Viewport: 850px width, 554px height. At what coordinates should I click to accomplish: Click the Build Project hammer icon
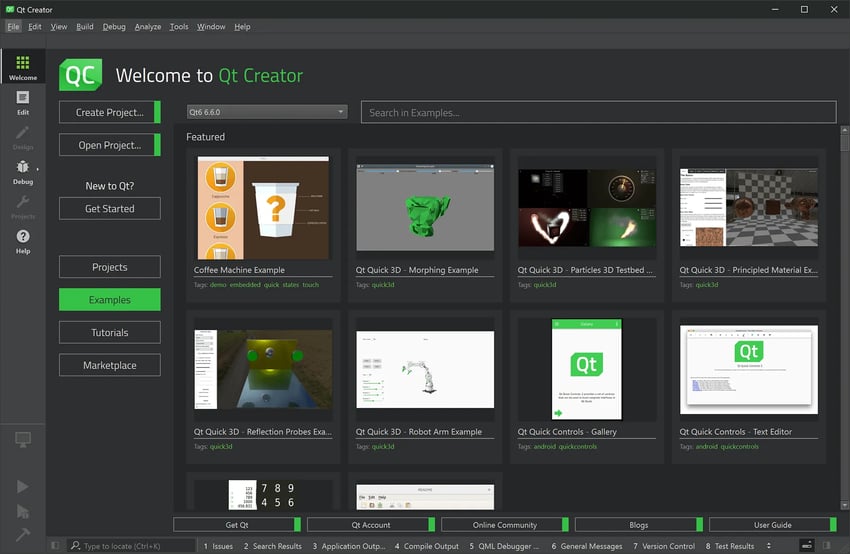22,534
